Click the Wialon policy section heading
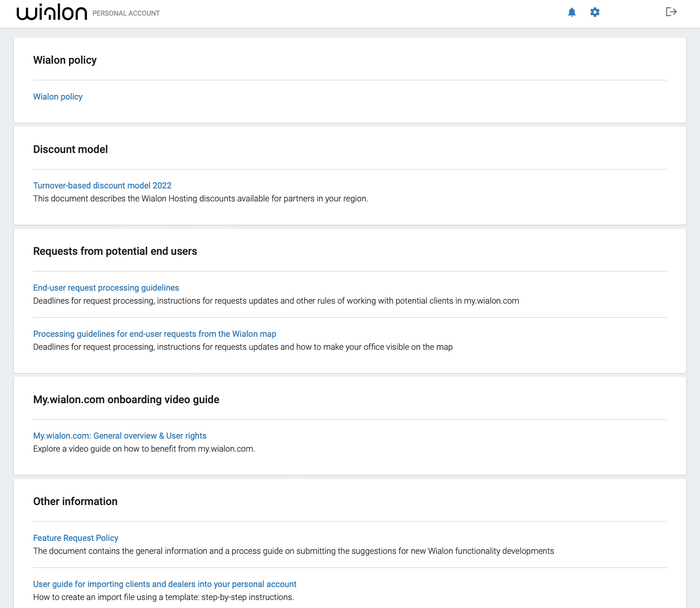 pyautogui.click(x=65, y=60)
